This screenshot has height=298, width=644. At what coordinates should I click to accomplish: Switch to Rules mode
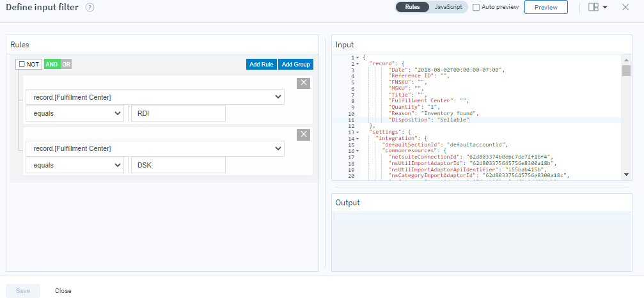412,7
